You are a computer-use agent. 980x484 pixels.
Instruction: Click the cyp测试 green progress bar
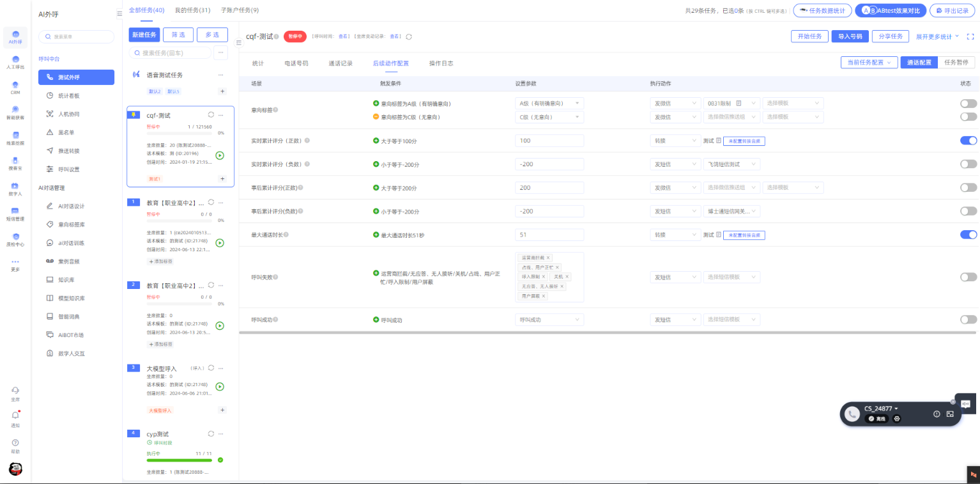(x=179, y=460)
